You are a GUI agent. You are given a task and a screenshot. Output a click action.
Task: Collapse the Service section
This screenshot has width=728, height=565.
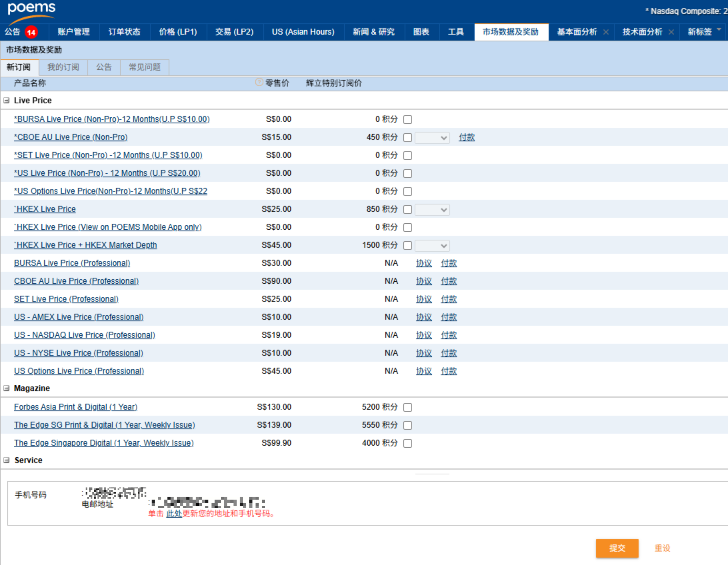point(6,460)
